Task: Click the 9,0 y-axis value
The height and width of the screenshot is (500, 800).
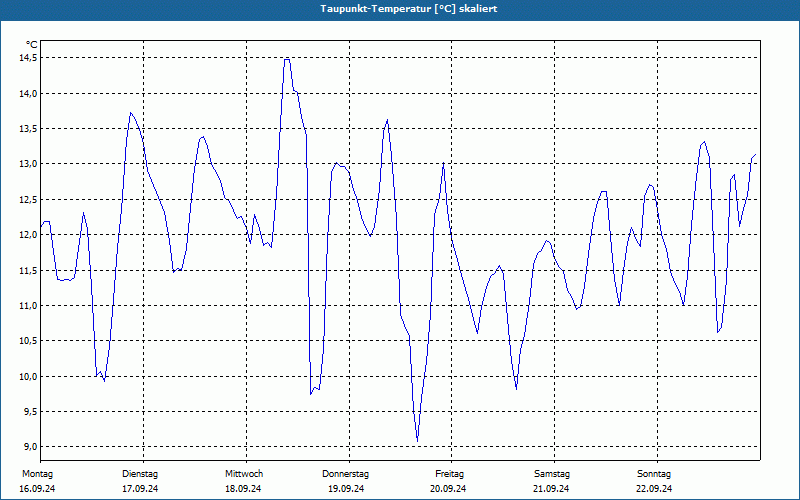Action: [30, 447]
